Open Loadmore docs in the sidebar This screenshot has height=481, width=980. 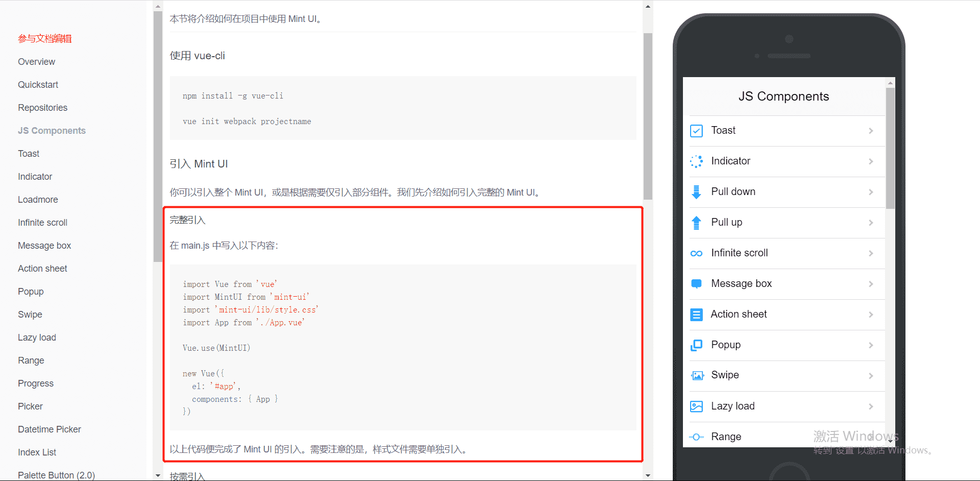38,200
